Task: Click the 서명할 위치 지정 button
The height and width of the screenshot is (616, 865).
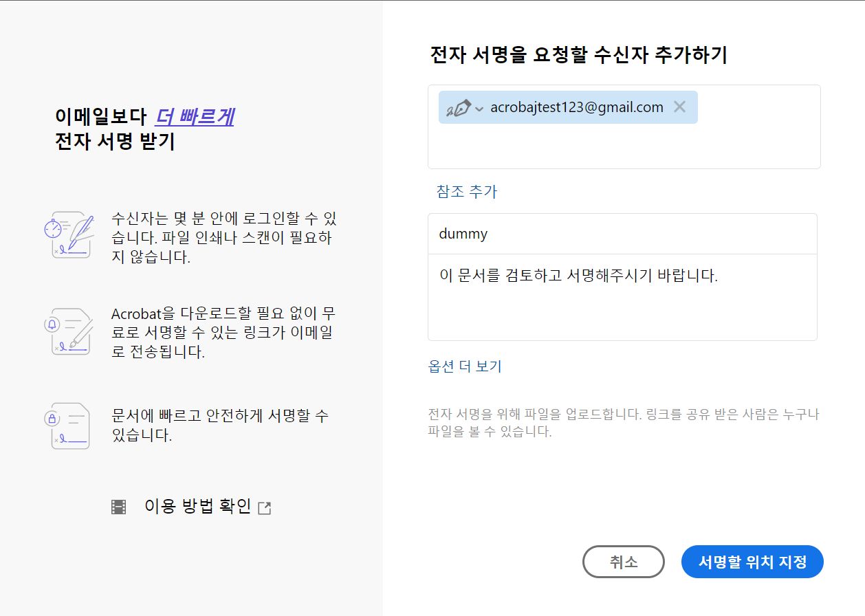Action: [752, 562]
